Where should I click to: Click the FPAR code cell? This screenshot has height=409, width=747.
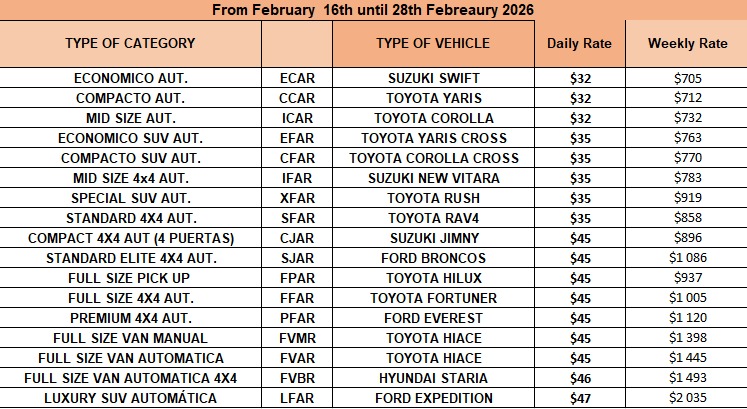[x=296, y=278]
